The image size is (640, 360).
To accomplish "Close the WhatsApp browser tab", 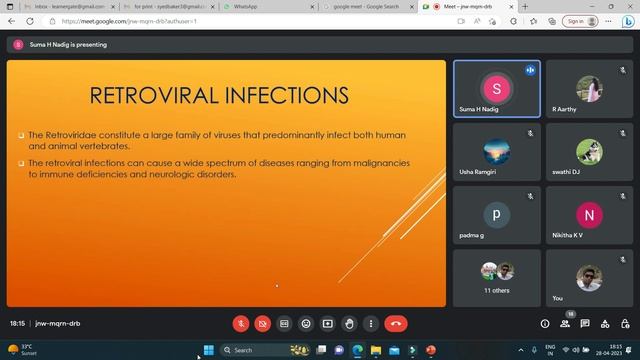I will (x=312, y=7).
